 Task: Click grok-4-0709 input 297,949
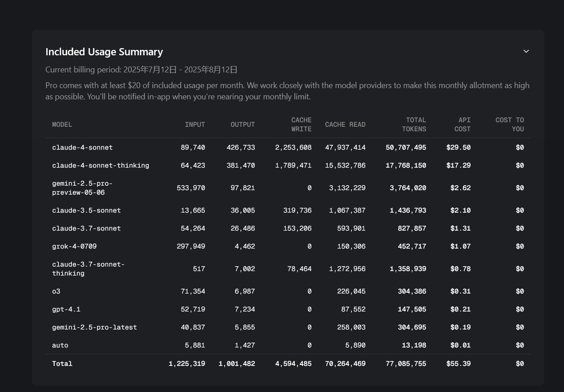[191, 246]
